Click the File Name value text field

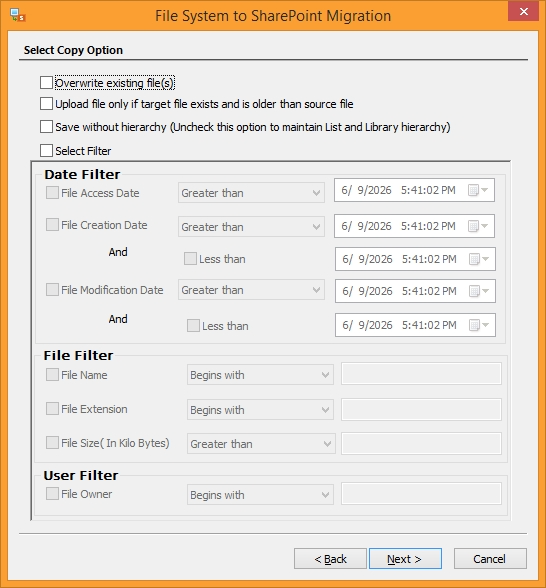[x=421, y=374]
